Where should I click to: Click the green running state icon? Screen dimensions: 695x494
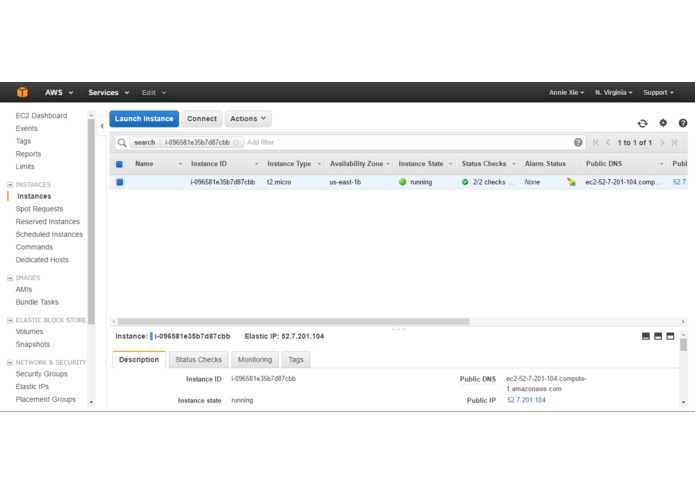coord(402,182)
